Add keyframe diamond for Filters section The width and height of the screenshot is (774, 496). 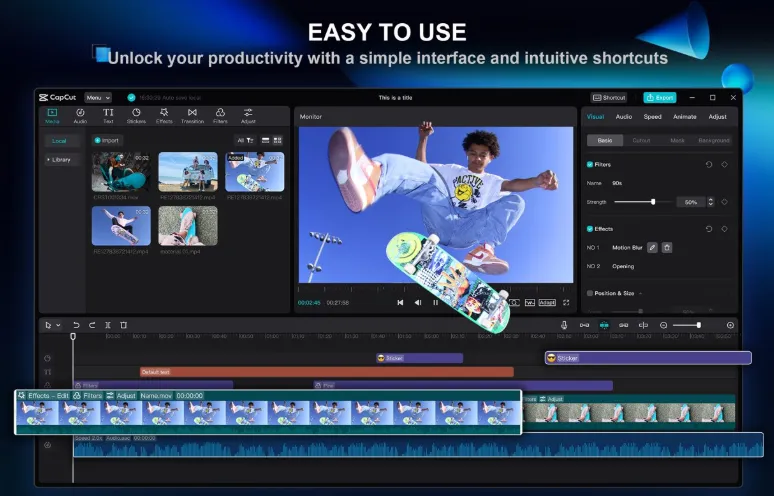point(725,164)
